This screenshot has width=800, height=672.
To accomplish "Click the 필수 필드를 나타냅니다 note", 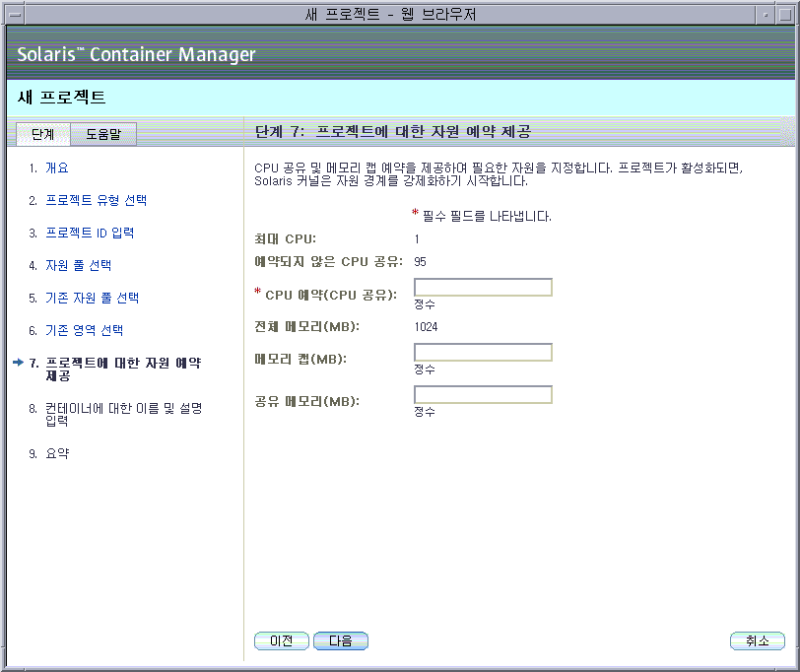I will pos(487,217).
